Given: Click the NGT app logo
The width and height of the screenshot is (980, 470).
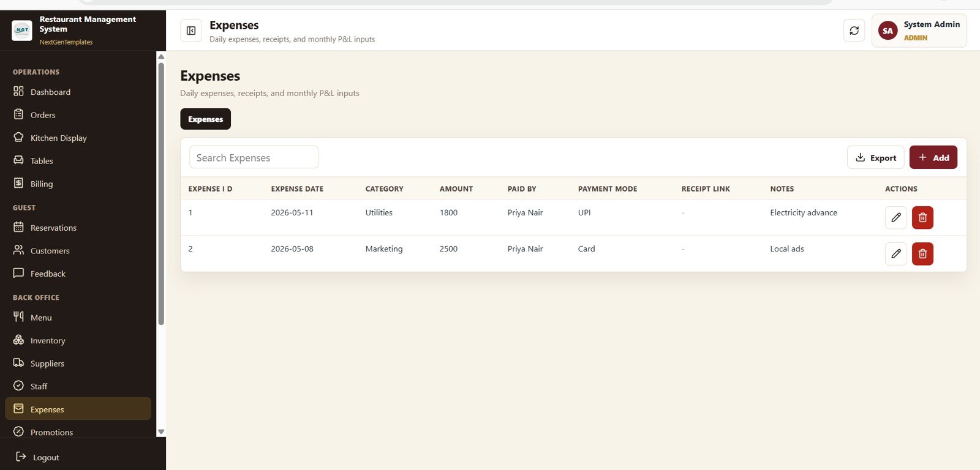Looking at the screenshot, I should (22, 30).
